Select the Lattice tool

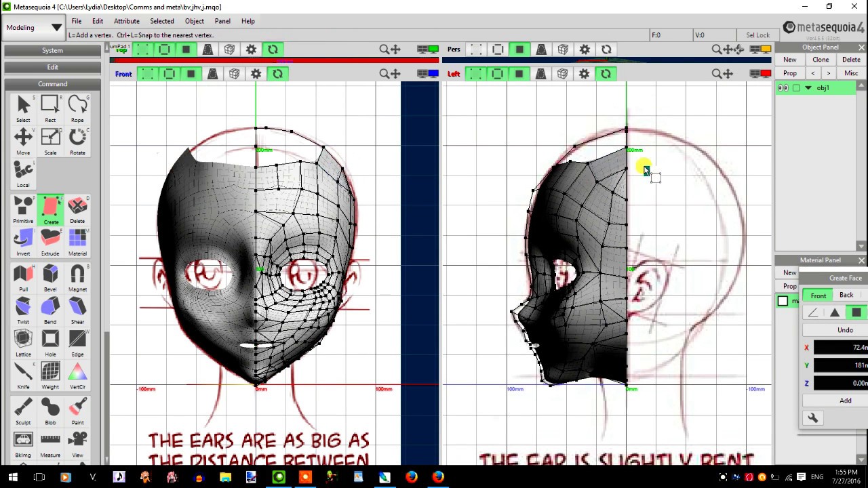pyautogui.click(x=23, y=343)
